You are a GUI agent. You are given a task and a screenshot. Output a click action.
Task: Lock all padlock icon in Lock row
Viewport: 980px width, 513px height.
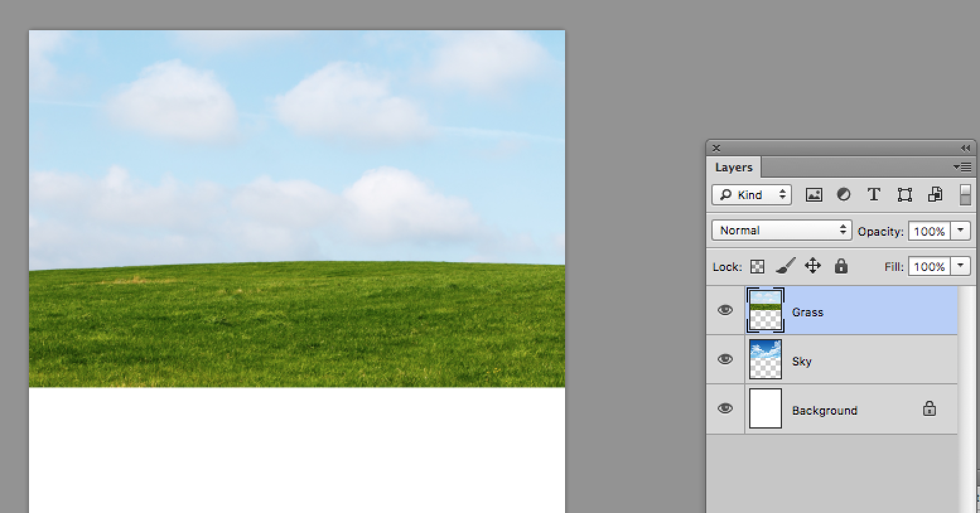841,266
